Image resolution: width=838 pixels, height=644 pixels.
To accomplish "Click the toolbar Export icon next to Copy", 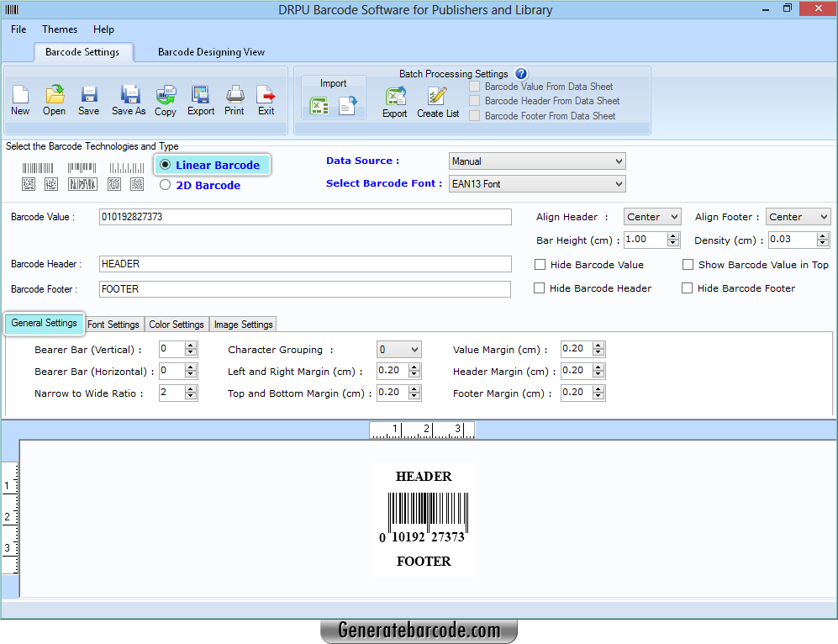I will pyautogui.click(x=201, y=101).
